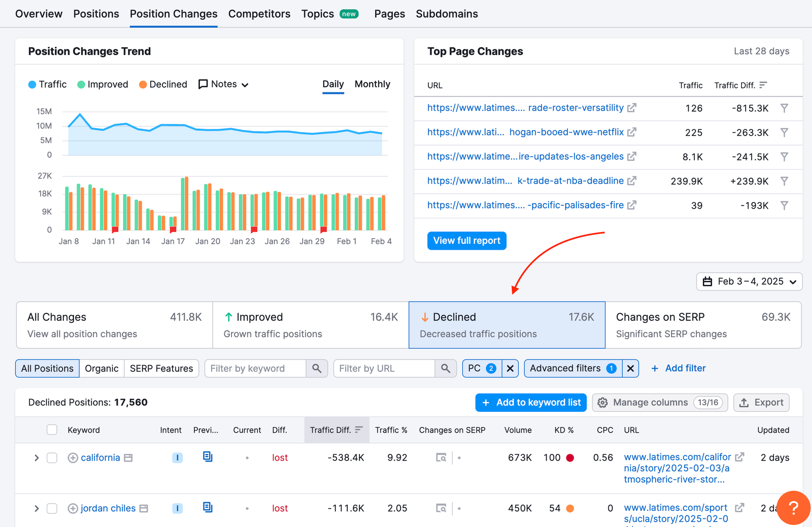Click into the Filter by URL field

384,369
